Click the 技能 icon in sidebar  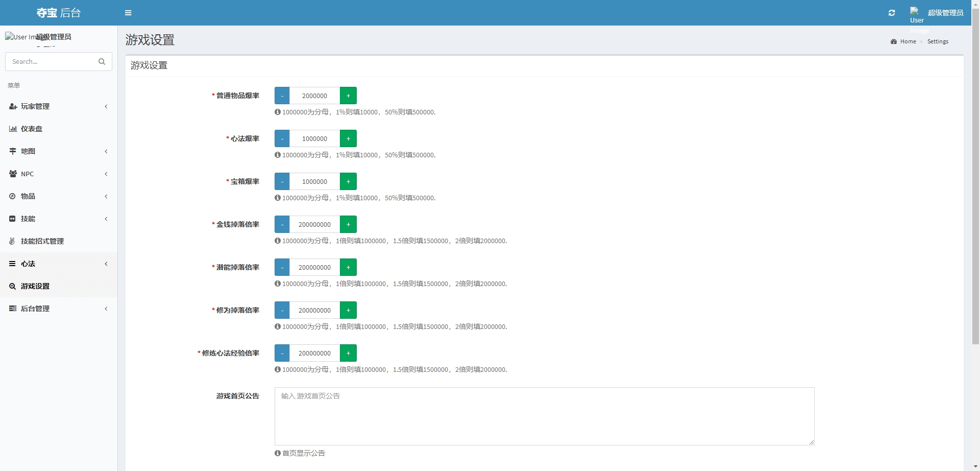[x=12, y=219]
